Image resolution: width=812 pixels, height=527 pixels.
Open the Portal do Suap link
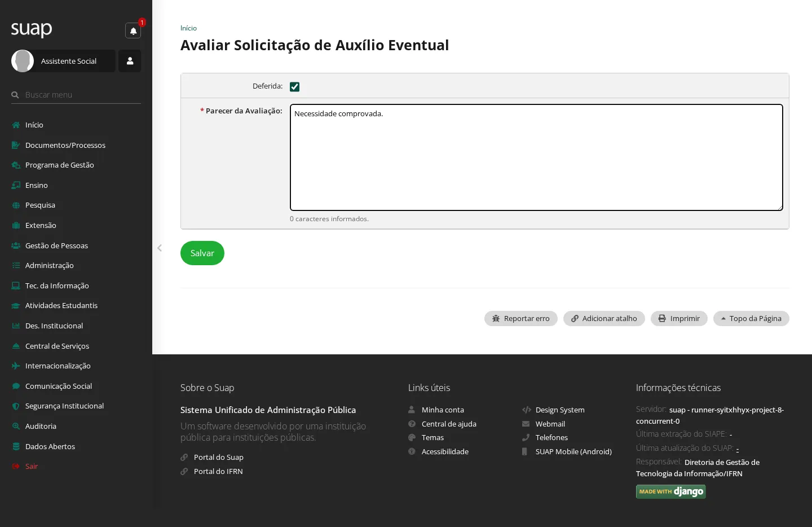click(219, 457)
